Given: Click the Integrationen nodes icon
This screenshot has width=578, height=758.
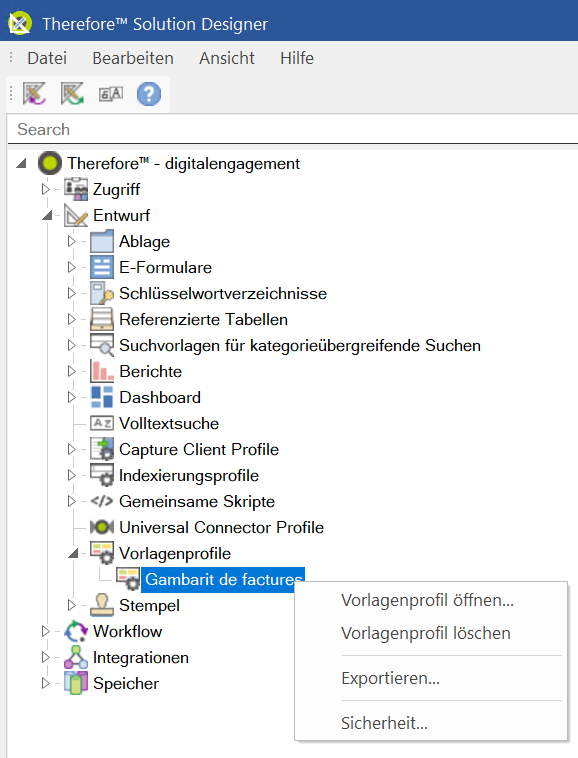Looking at the screenshot, I should (x=76, y=657).
